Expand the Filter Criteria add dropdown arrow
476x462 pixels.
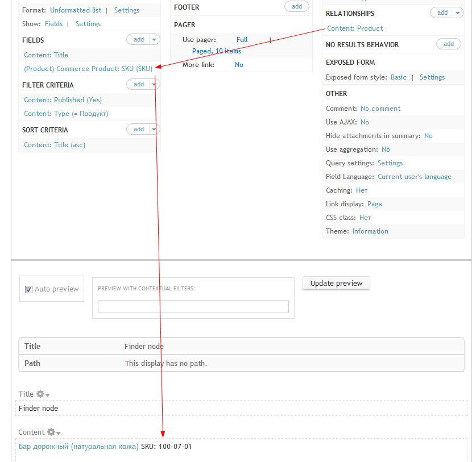pos(154,84)
